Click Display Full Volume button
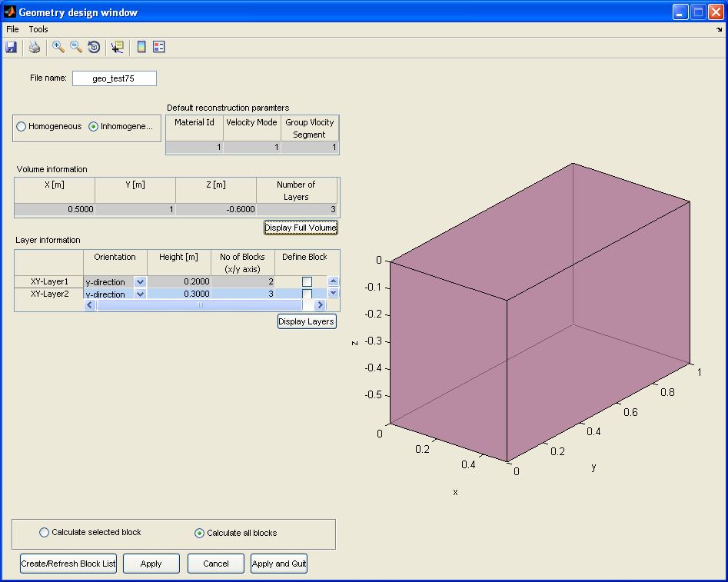The height and width of the screenshot is (582, 728). tap(301, 228)
